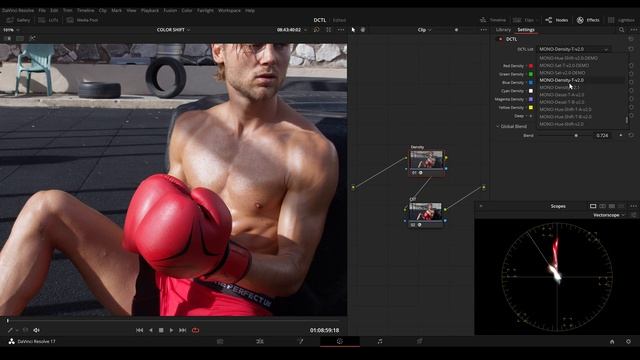Switch to the Library tab
The height and width of the screenshot is (360, 640).
pos(503,30)
